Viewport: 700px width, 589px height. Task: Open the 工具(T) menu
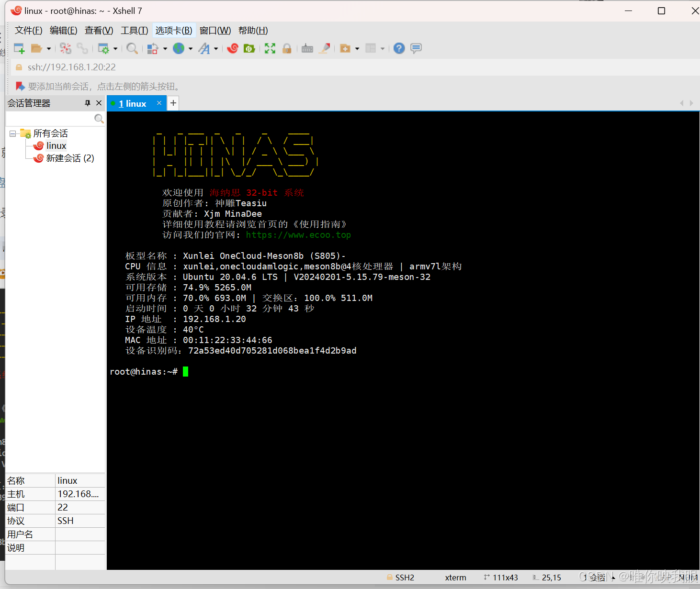[x=135, y=31]
